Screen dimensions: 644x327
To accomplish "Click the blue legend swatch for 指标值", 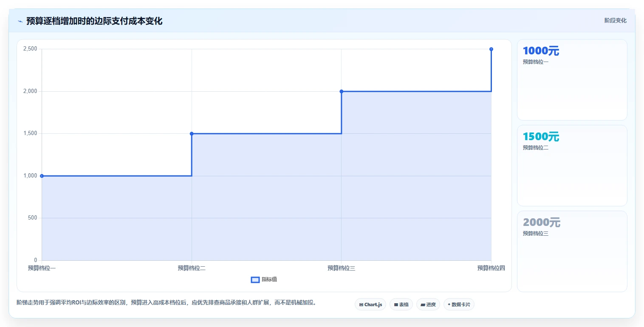I will click(x=255, y=280).
